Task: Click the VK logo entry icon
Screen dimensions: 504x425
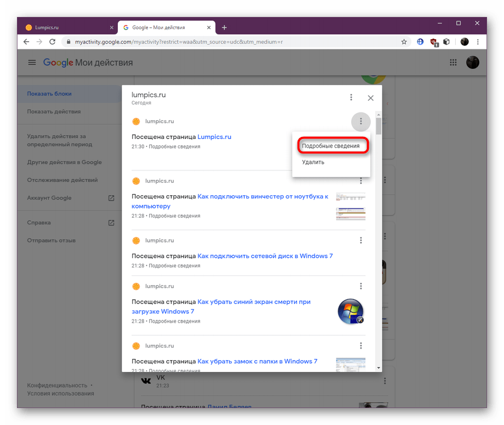Action: pyautogui.click(x=146, y=381)
